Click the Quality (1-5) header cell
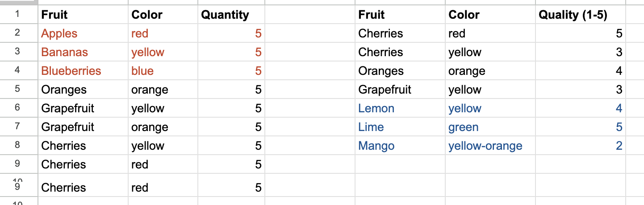Screen dimensions: 644x205 tap(573, 15)
